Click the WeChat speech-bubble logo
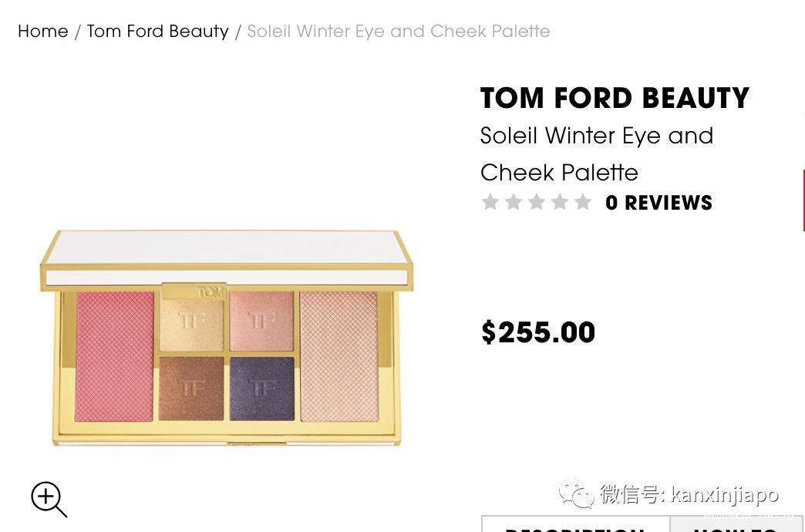This screenshot has height=532, width=805. [x=576, y=494]
